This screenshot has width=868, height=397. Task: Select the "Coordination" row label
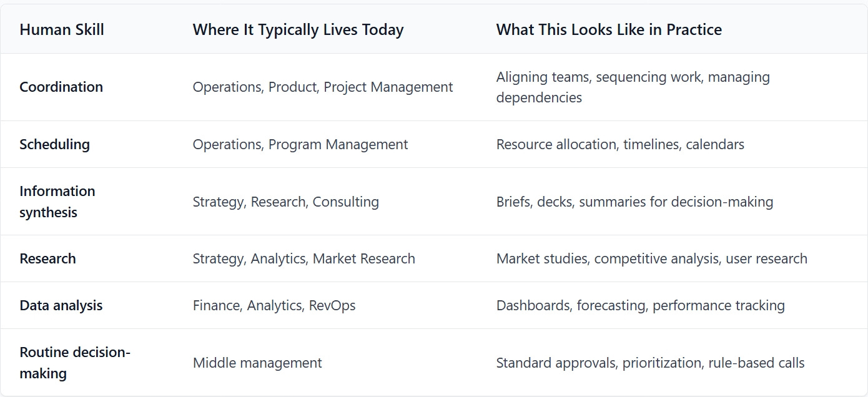pos(61,87)
